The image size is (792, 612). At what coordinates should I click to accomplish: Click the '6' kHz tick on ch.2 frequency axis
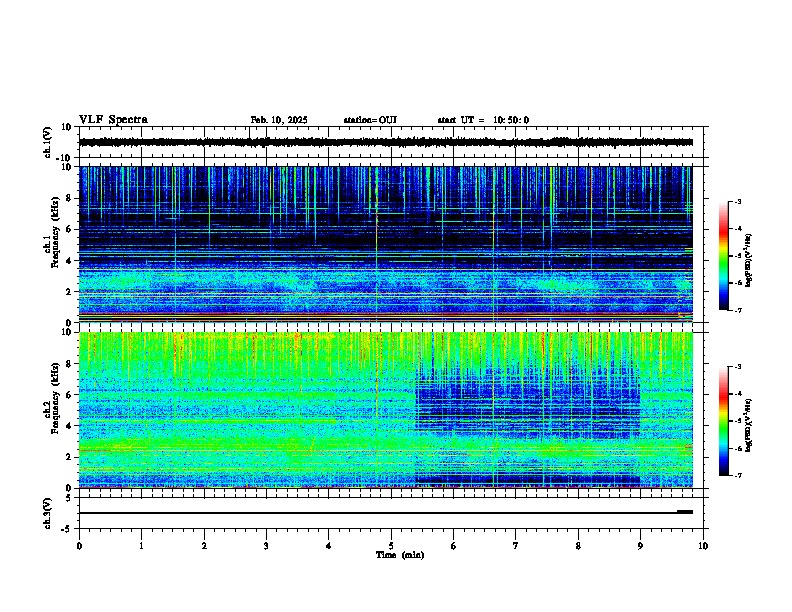[69, 395]
